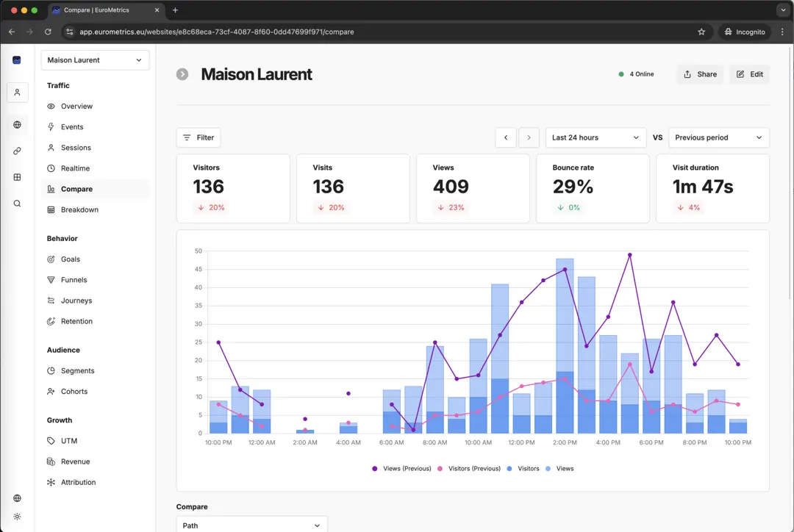This screenshot has width=794, height=532.
Task: Click the Visits metric card
Action: (x=353, y=188)
